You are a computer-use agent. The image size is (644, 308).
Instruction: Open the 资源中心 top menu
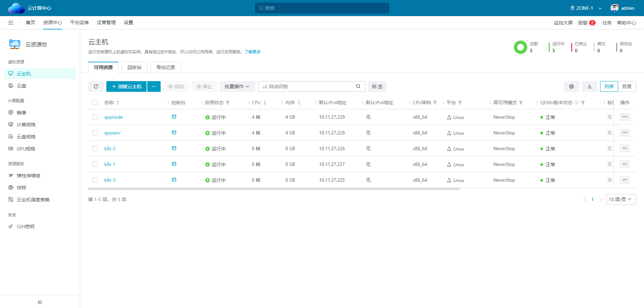[x=53, y=22]
